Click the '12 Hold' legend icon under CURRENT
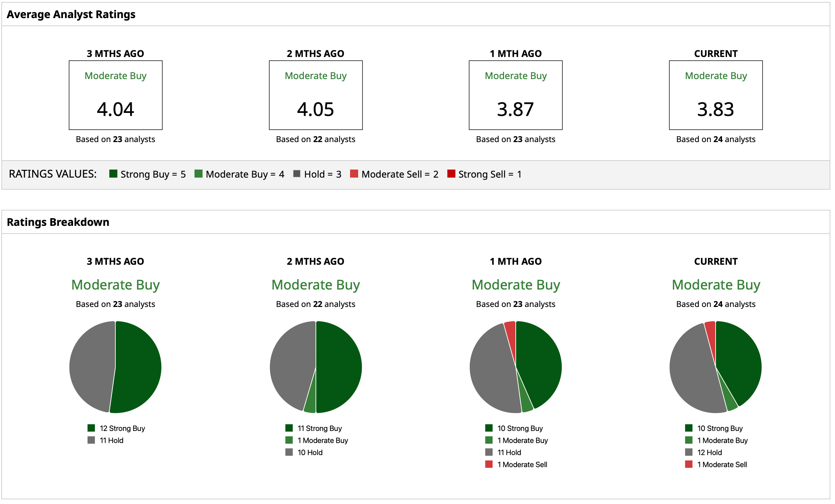Image resolution: width=835 pixels, height=504 pixels. click(x=688, y=452)
